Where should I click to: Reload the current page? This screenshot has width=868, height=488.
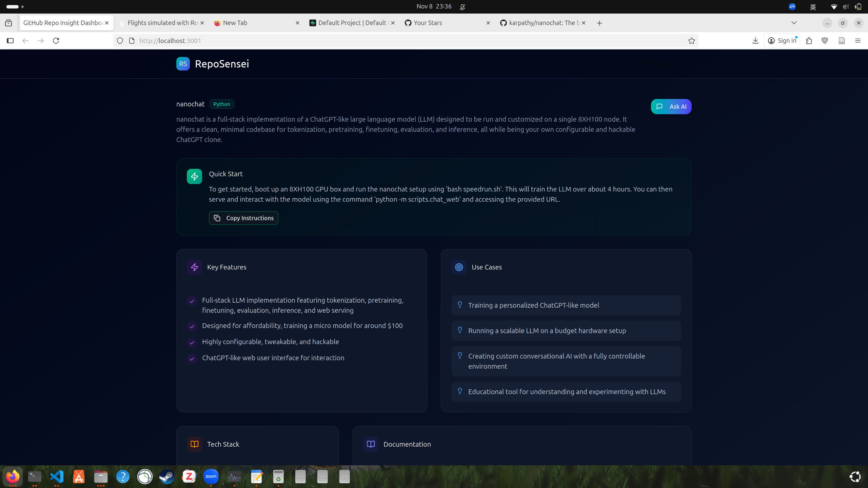[x=56, y=41]
